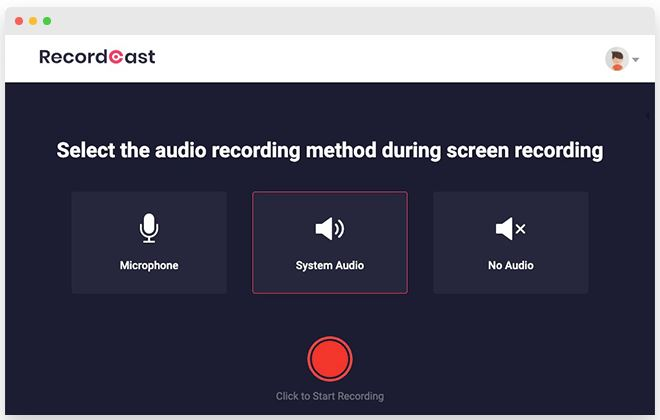Click the audio recording method heading

click(x=330, y=150)
